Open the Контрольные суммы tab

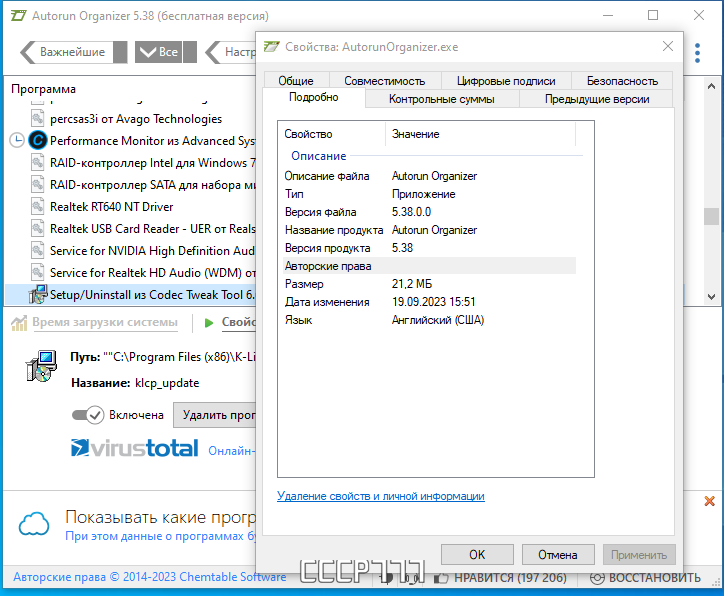point(441,99)
